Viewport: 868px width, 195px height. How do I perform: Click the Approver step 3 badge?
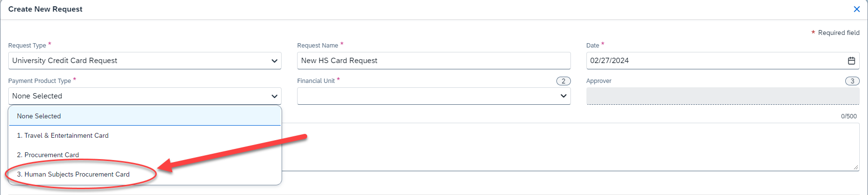coord(852,81)
